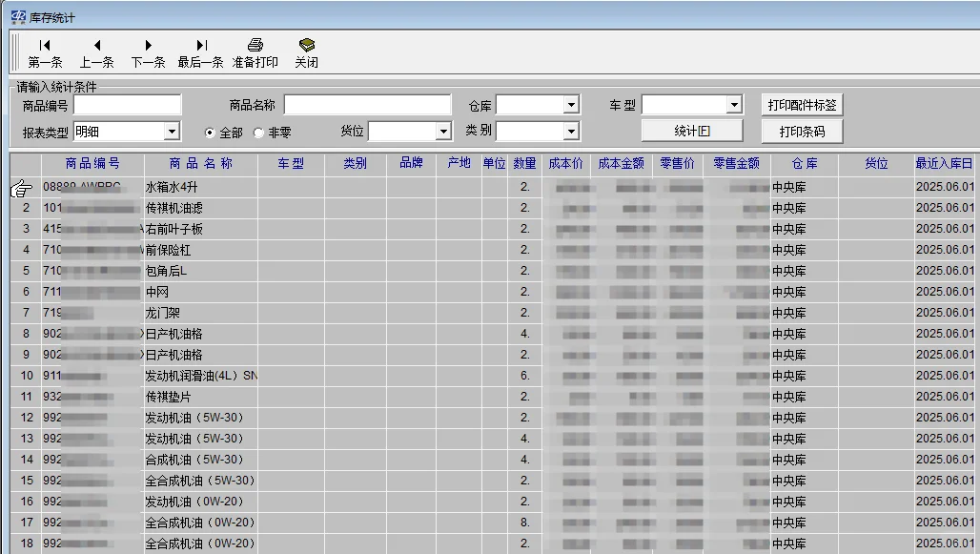Select the 中网 cell

coord(200,292)
